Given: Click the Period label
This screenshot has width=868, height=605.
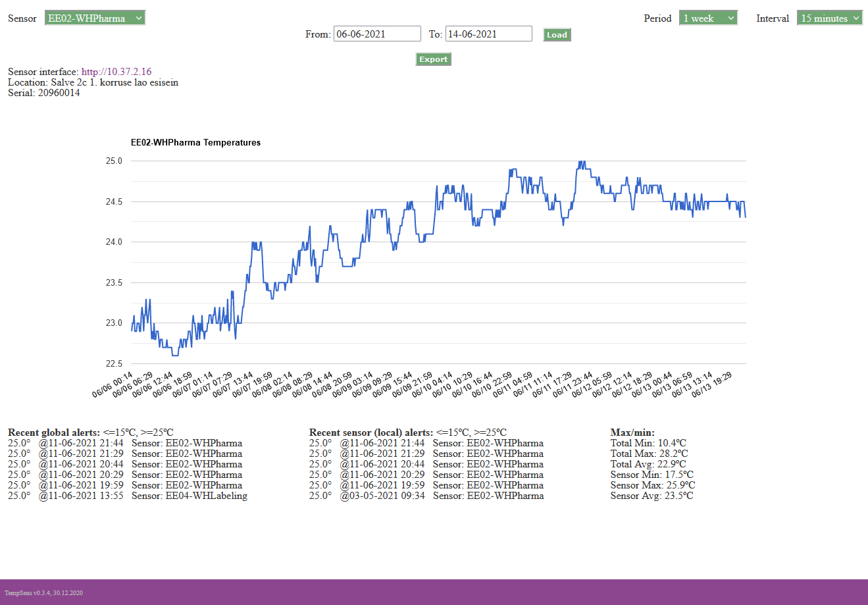Looking at the screenshot, I should pos(657,18).
